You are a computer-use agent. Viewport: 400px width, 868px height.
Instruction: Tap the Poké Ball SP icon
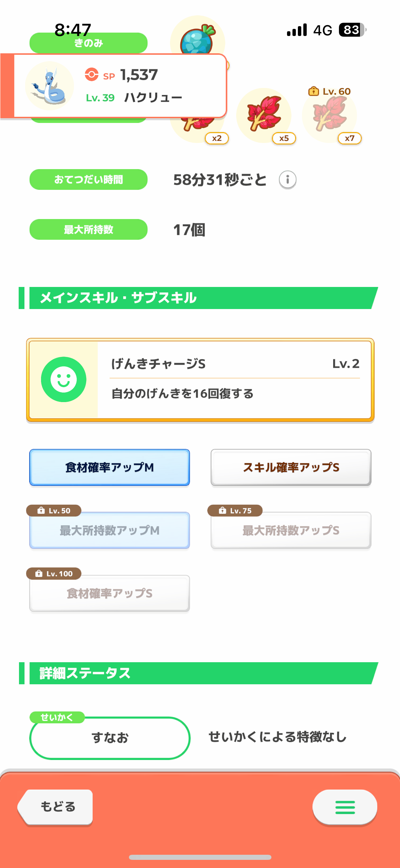tap(92, 74)
